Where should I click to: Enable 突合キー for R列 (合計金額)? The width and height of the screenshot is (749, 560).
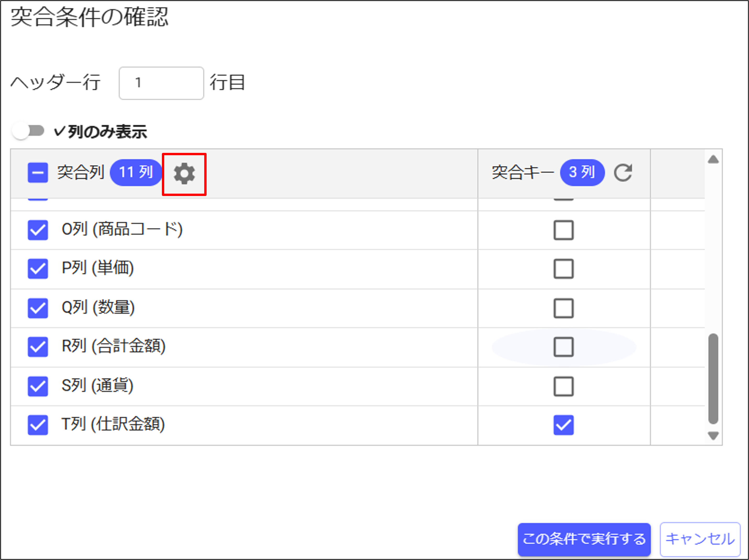(x=563, y=347)
